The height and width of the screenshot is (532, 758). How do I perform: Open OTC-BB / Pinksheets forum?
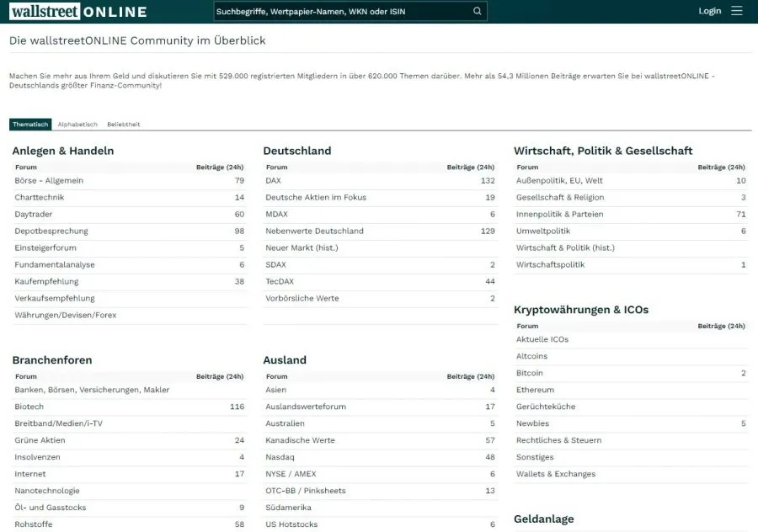(x=306, y=491)
